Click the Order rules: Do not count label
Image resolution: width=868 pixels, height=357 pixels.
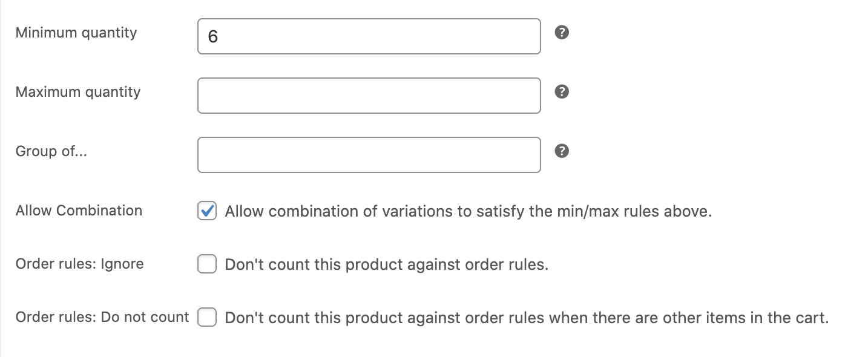pyautogui.click(x=102, y=317)
